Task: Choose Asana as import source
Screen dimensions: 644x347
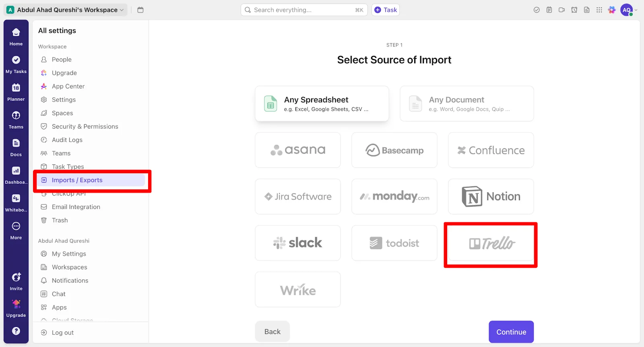Action: [298, 150]
